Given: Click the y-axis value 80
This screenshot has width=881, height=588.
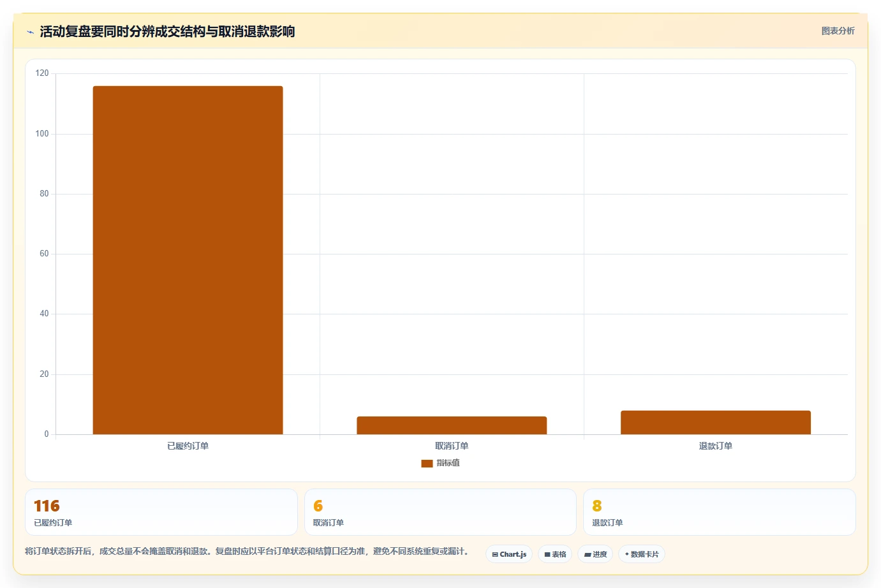Looking at the screenshot, I should click(x=44, y=194).
